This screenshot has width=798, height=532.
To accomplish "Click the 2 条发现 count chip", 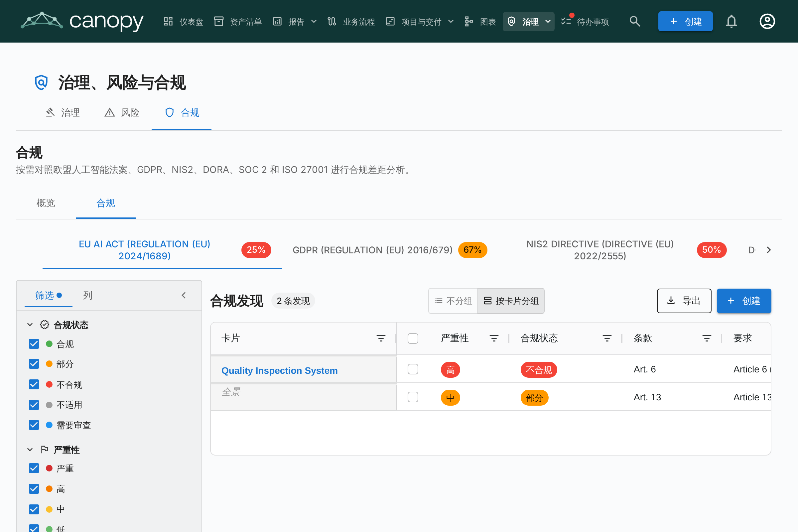I will 293,301.
